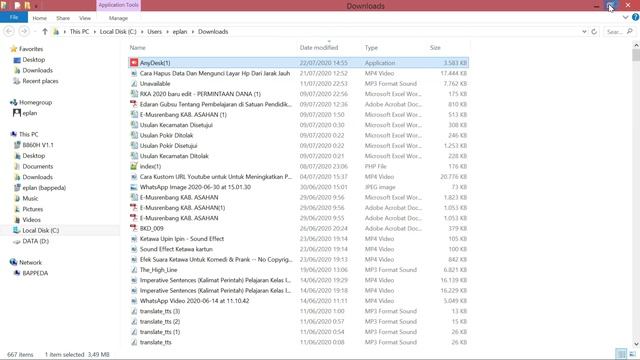Open the BAPPEDA computer icon
The image size is (640, 360).
pos(17,273)
